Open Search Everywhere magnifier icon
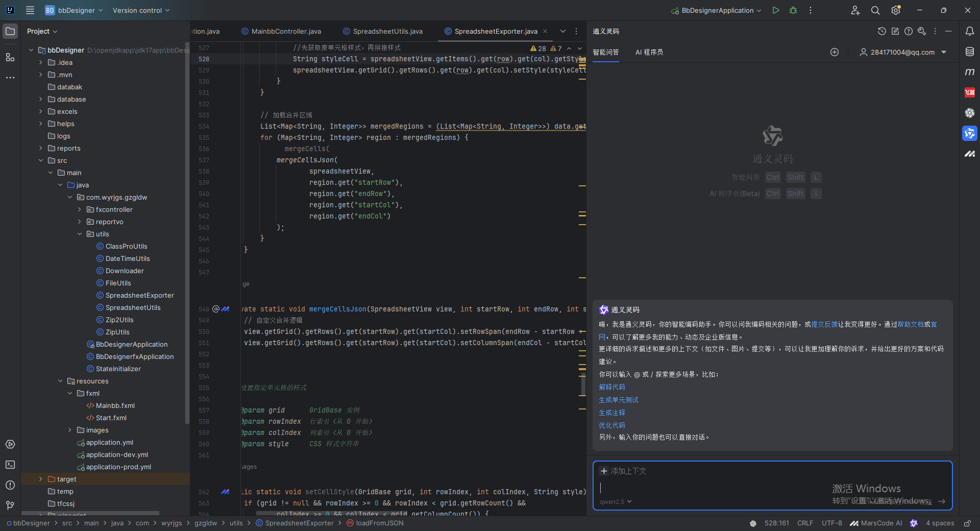This screenshot has height=531, width=980. 875,10
